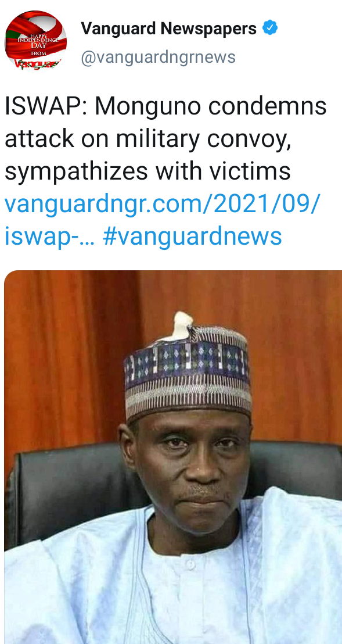Open the Vanguard Newspapers profile avatar
This screenshot has height=644, width=342.
click(35, 41)
